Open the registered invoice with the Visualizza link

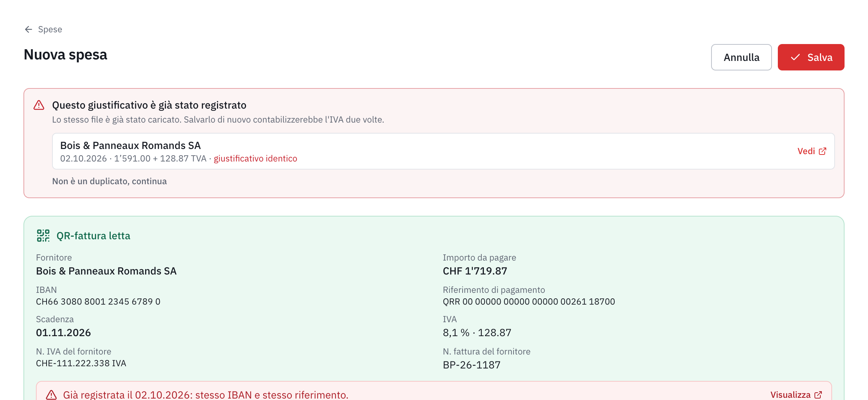796,395
